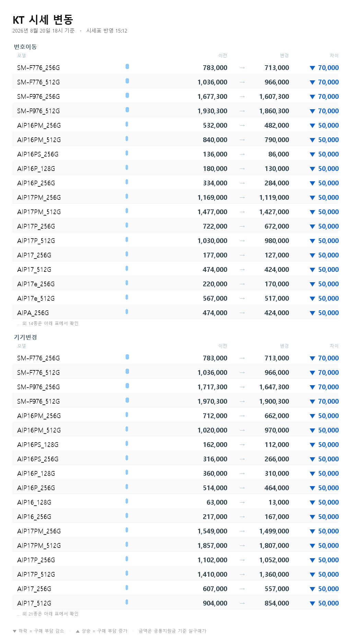Click the down-triangle in the 1,970,300 row

pos(312,402)
